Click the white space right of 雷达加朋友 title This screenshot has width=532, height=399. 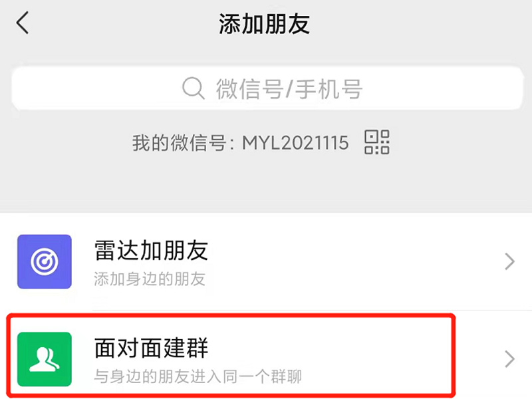pos(354,251)
